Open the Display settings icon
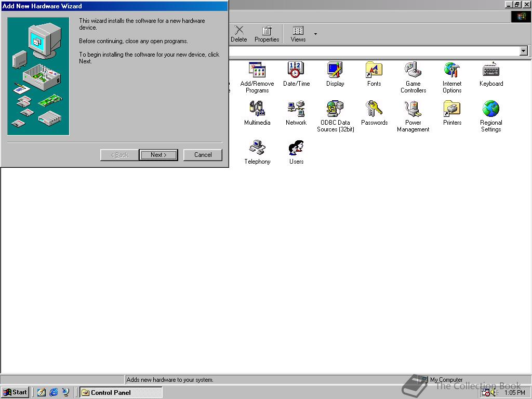532x399 pixels. 335,74
